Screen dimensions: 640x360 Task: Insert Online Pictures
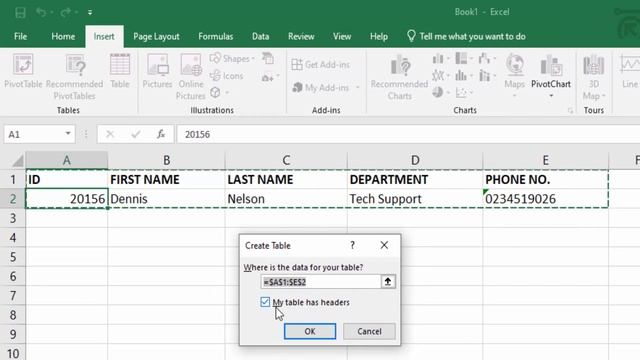[191, 77]
